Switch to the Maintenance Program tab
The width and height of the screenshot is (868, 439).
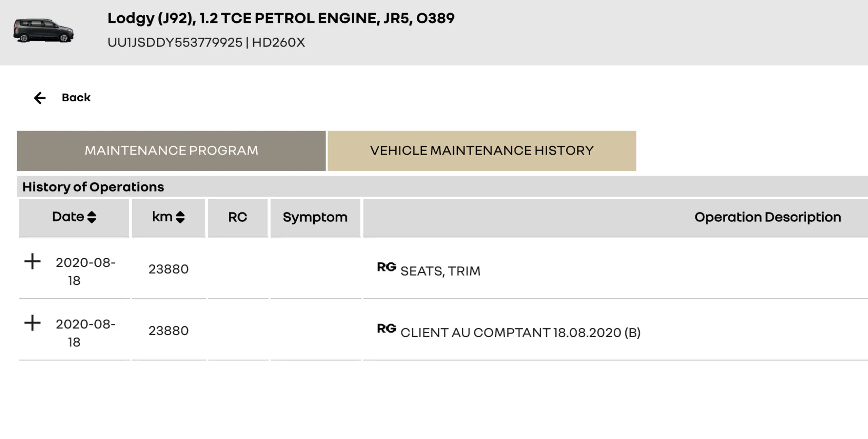171,151
